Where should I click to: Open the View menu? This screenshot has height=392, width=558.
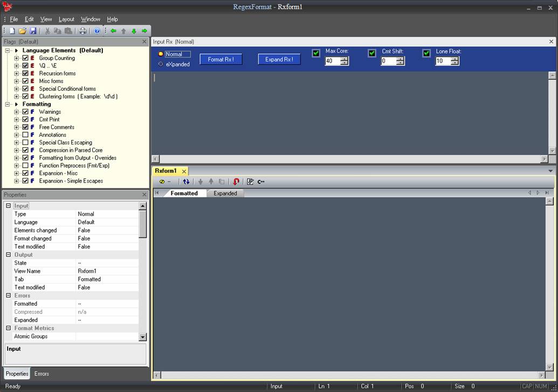click(46, 19)
